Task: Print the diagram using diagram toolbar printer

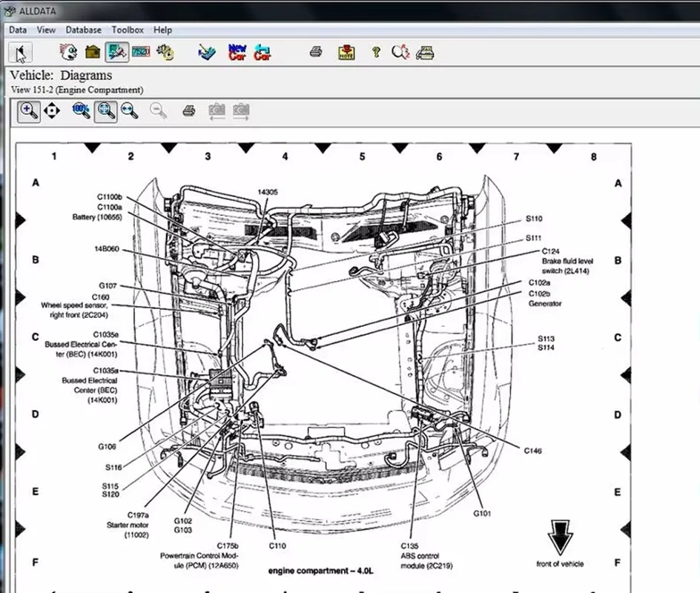Action: pyautogui.click(x=189, y=111)
